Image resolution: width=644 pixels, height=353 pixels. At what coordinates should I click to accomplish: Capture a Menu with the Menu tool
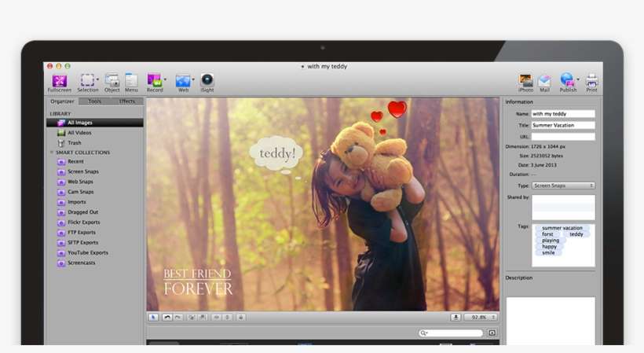(x=131, y=83)
